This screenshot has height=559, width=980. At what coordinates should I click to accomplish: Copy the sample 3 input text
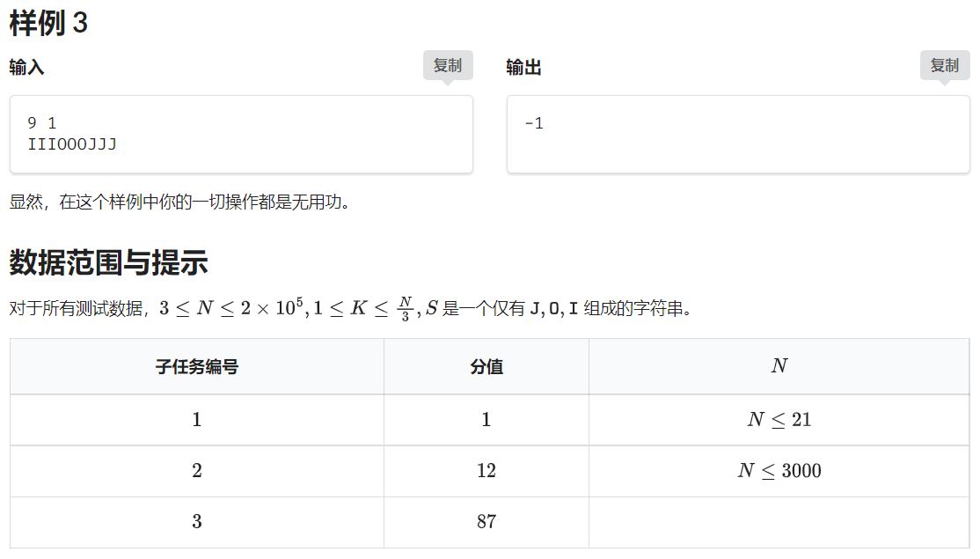447,66
